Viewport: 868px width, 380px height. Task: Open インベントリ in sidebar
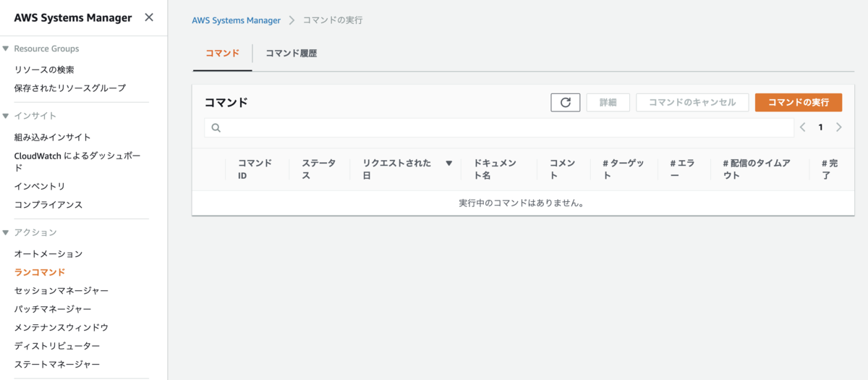click(x=40, y=187)
